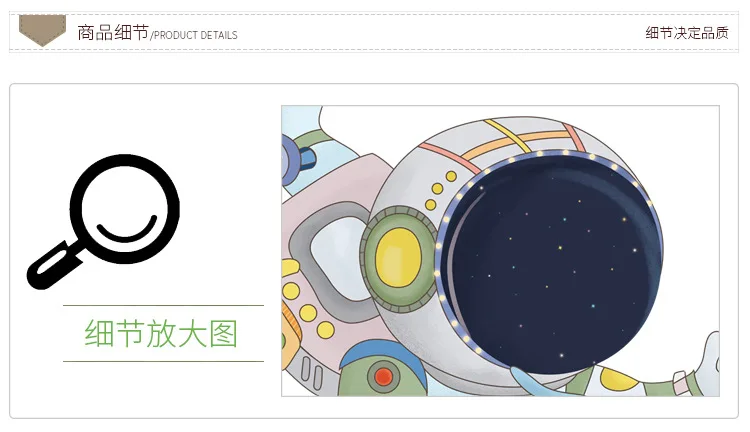The width and height of the screenshot is (750, 432).
Task: Click the green ring around yellow ear piece
Action: point(398,259)
